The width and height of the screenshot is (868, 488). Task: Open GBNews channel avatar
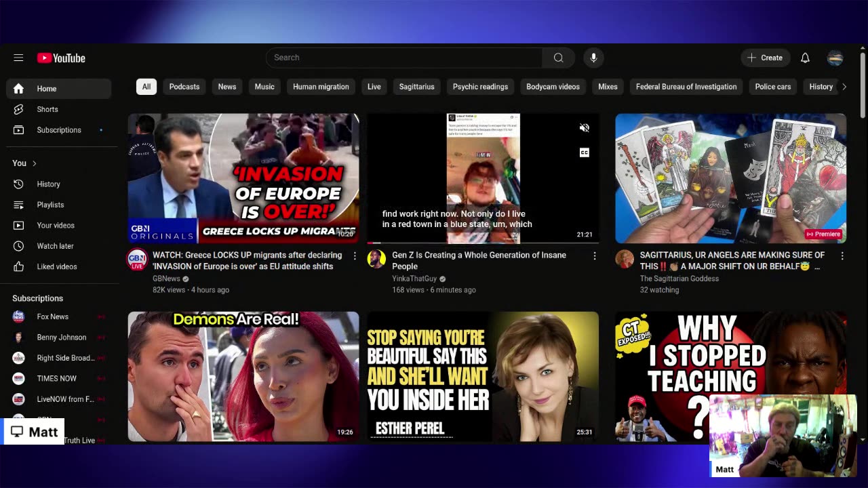tap(137, 260)
